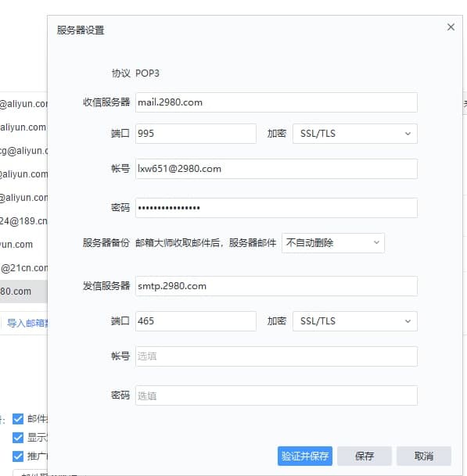Click the optional SMTP 密码 field
The width and height of the screenshot is (467, 476).
coord(276,395)
